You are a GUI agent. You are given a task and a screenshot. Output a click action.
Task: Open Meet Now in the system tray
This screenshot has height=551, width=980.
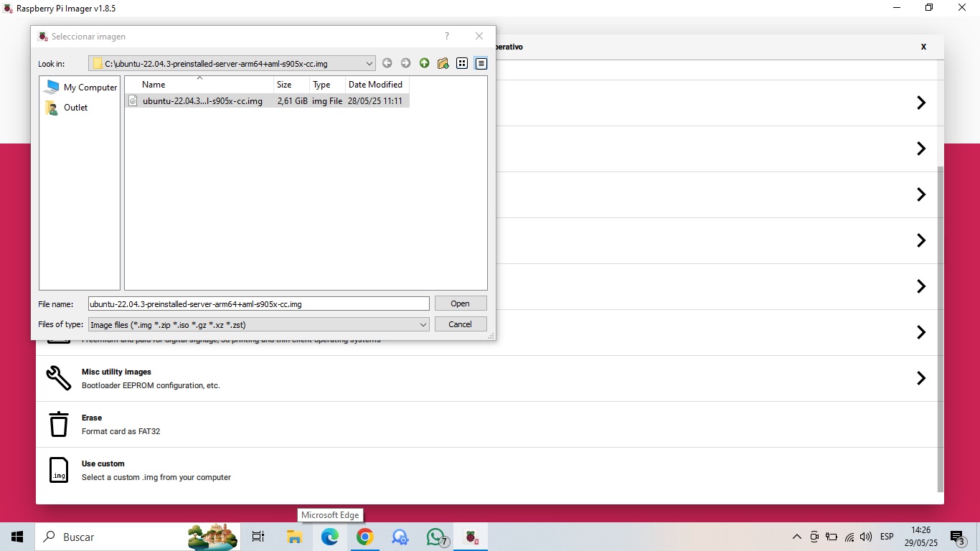click(814, 537)
